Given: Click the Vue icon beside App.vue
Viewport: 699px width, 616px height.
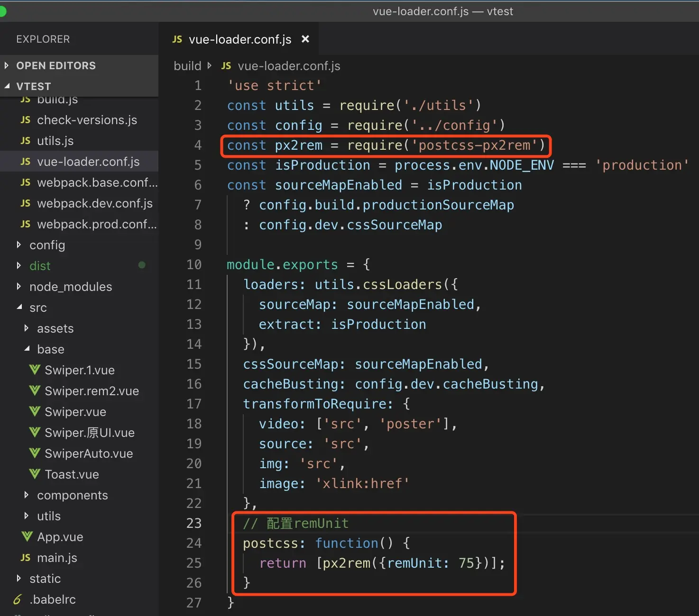Looking at the screenshot, I should coord(27,537).
